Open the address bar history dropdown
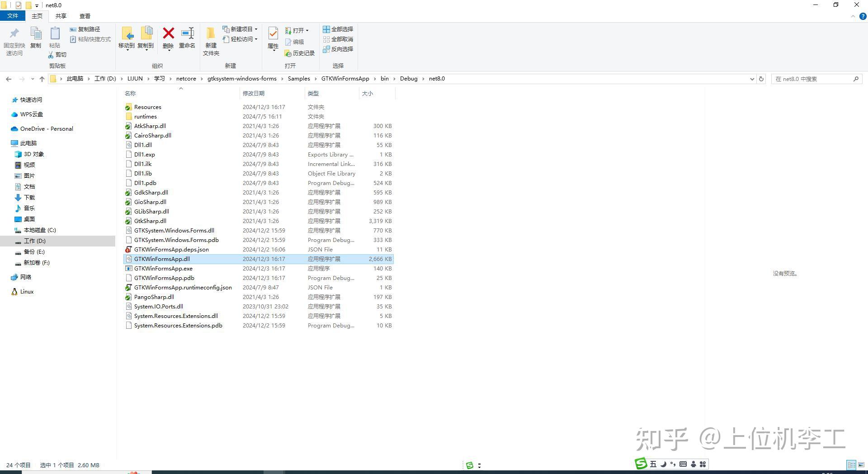868x474 pixels. pos(752,78)
